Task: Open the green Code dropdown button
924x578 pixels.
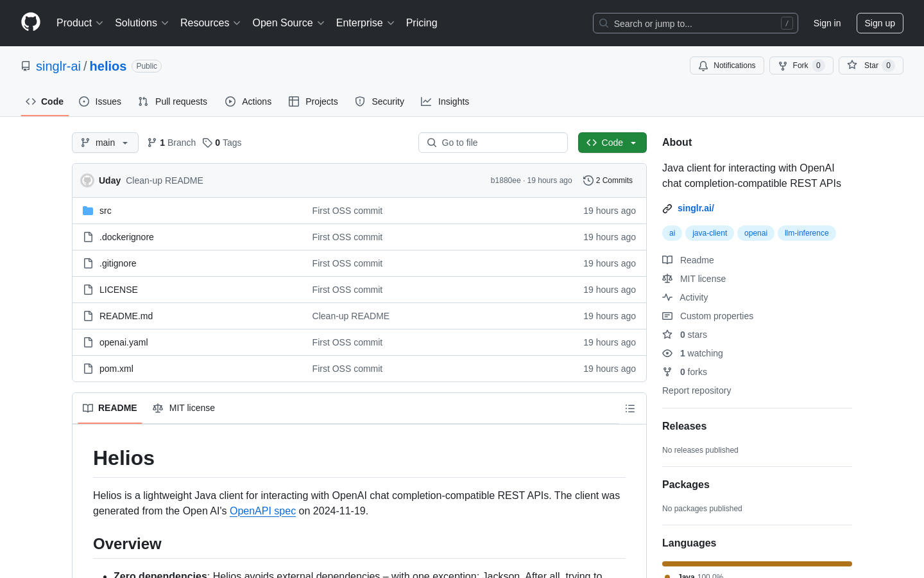Action: click(612, 143)
